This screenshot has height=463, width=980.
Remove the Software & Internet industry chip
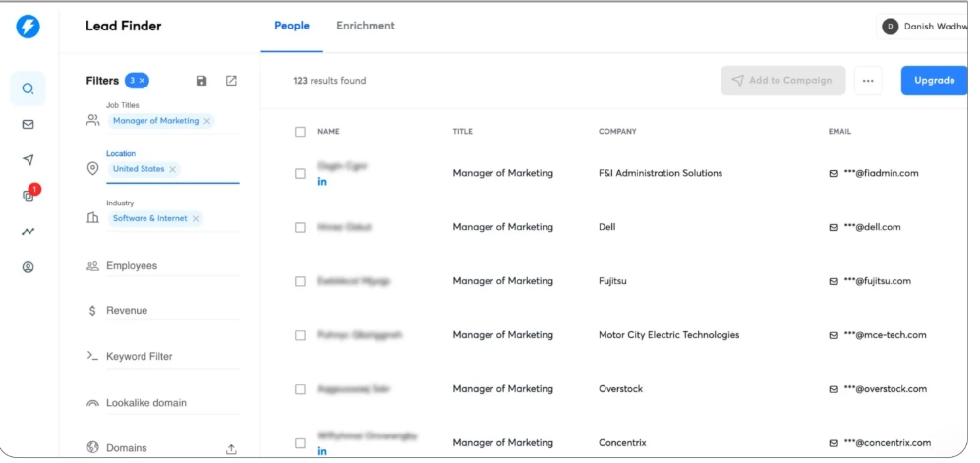point(196,218)
